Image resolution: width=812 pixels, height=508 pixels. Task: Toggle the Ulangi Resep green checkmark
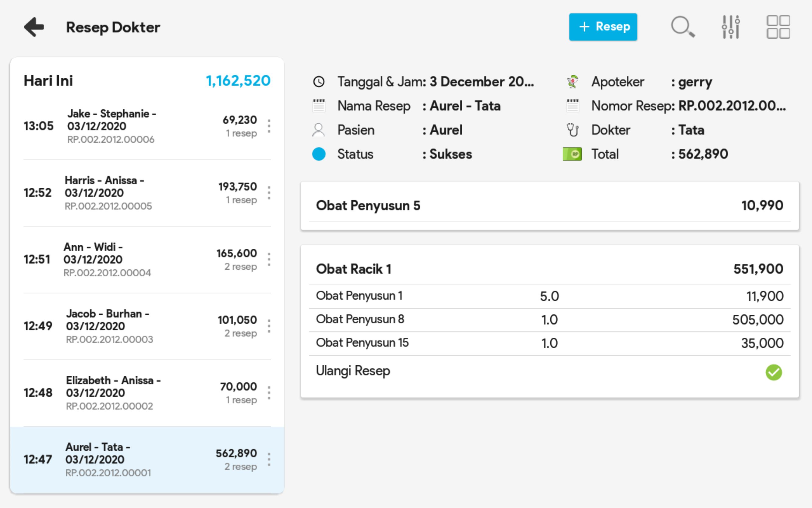click(x=773, y=372)
